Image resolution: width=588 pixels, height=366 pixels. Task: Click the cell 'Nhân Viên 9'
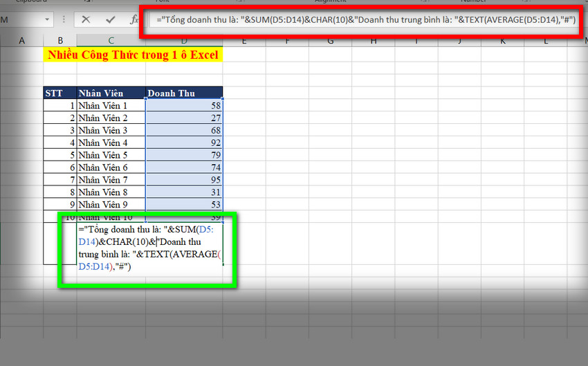(x=111, y=204)
